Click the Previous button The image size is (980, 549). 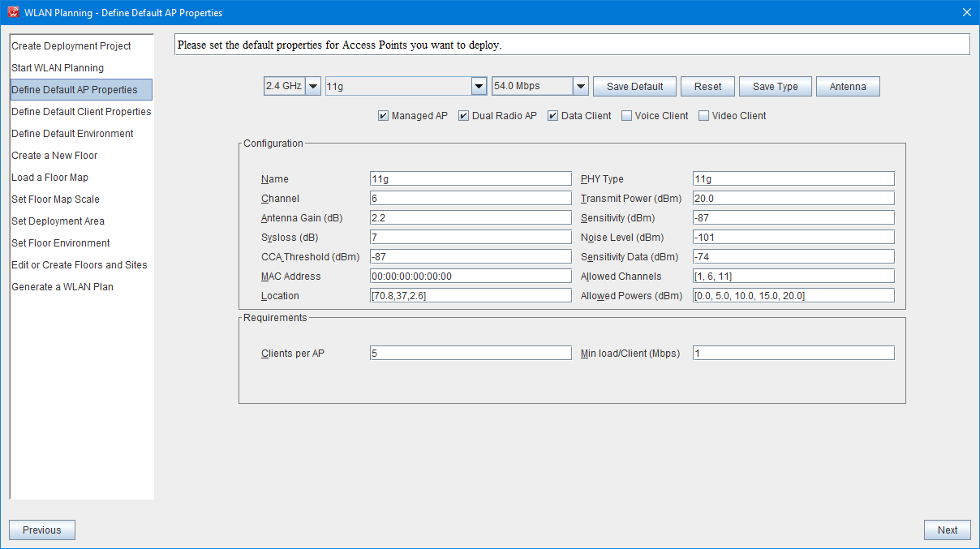pyautogui.click(x=42, y=530)
